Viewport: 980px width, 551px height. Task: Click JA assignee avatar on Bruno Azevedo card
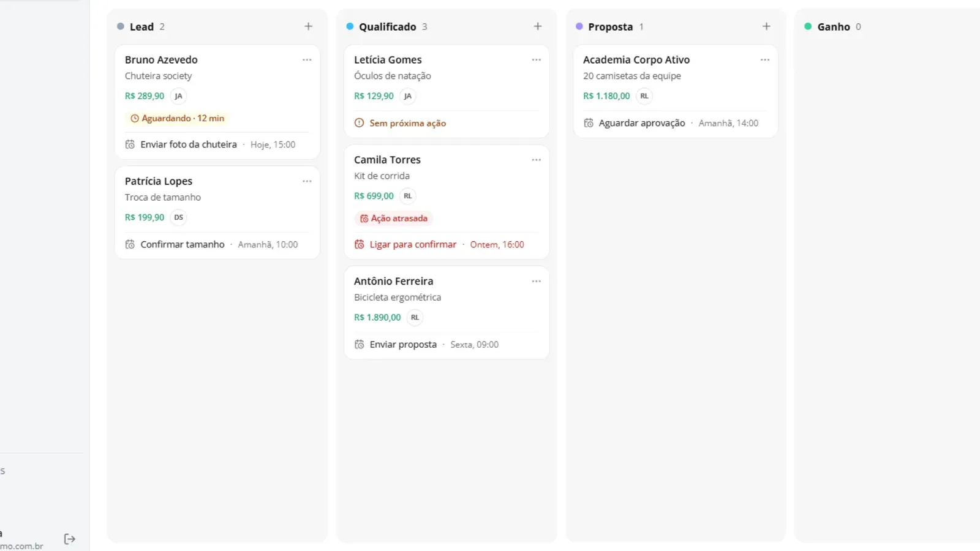point(178,96)
